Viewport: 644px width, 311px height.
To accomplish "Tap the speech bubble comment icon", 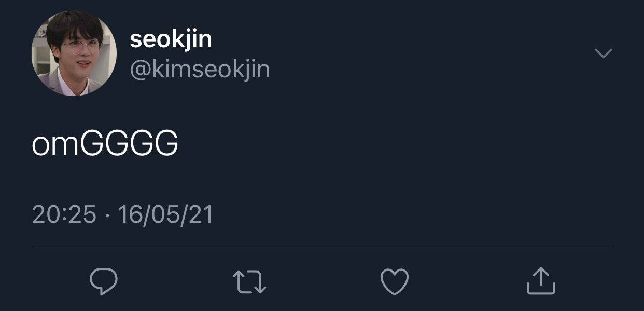I will [104, 281].
